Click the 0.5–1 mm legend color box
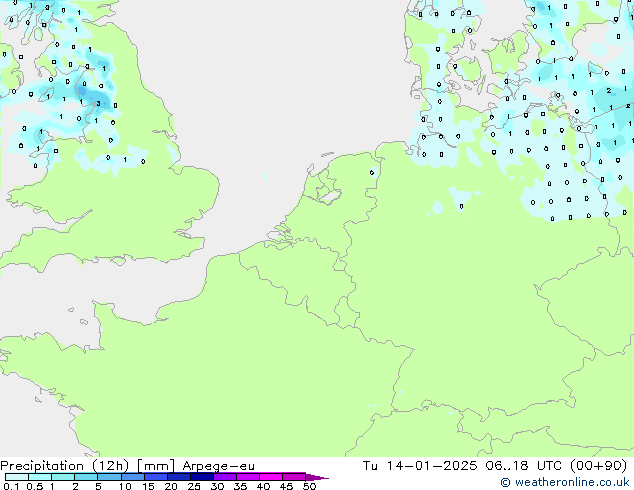This screenshot has width=634, height=490. point(40,477)
